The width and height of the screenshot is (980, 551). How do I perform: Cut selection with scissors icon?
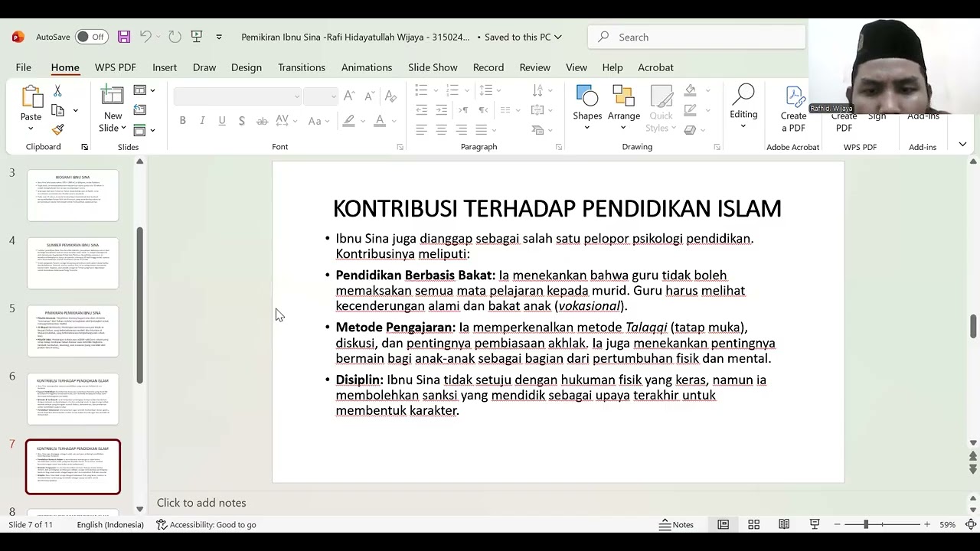57,90
